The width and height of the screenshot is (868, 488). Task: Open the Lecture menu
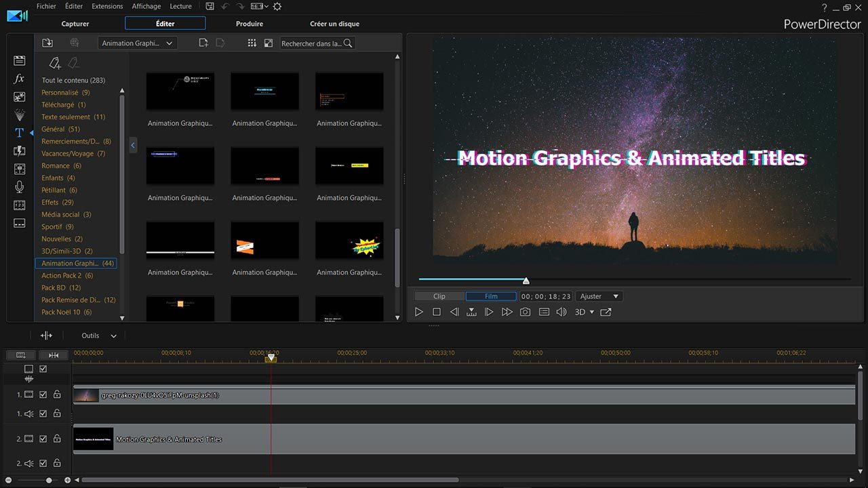[180, 6]
